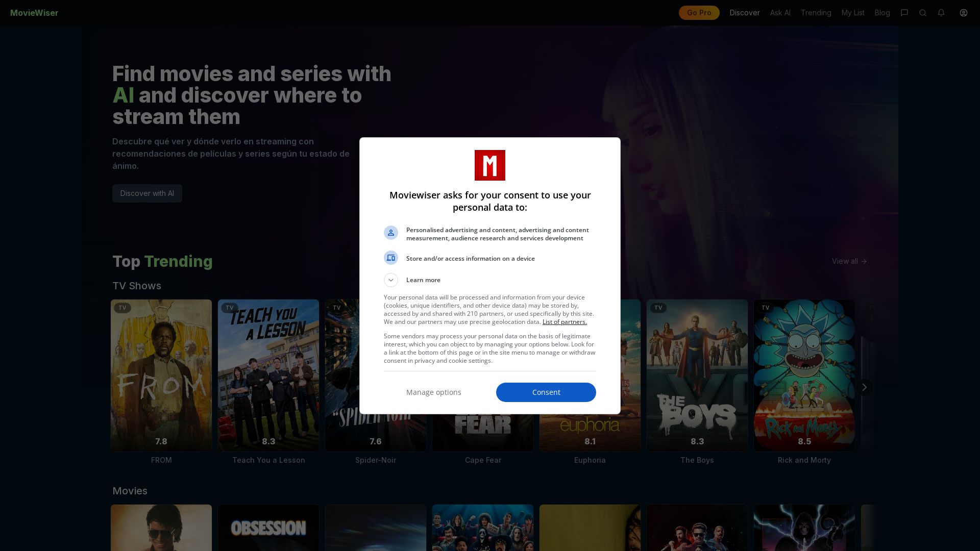
Task: Click the MovieWiser site logo
Action: tap(34, 13)
